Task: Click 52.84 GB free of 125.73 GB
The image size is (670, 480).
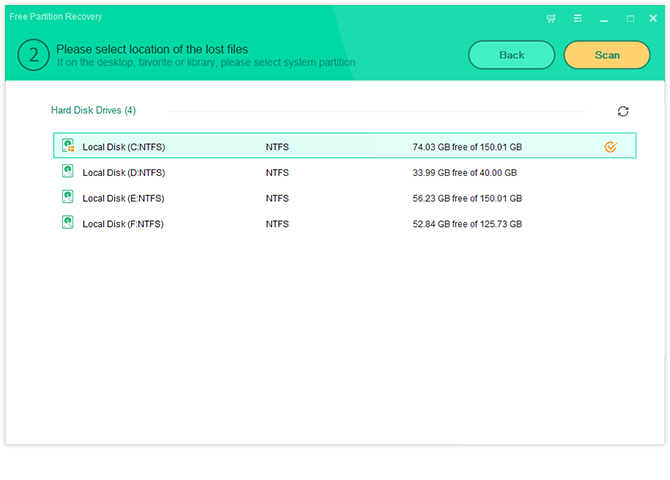Action: point(466,224)
